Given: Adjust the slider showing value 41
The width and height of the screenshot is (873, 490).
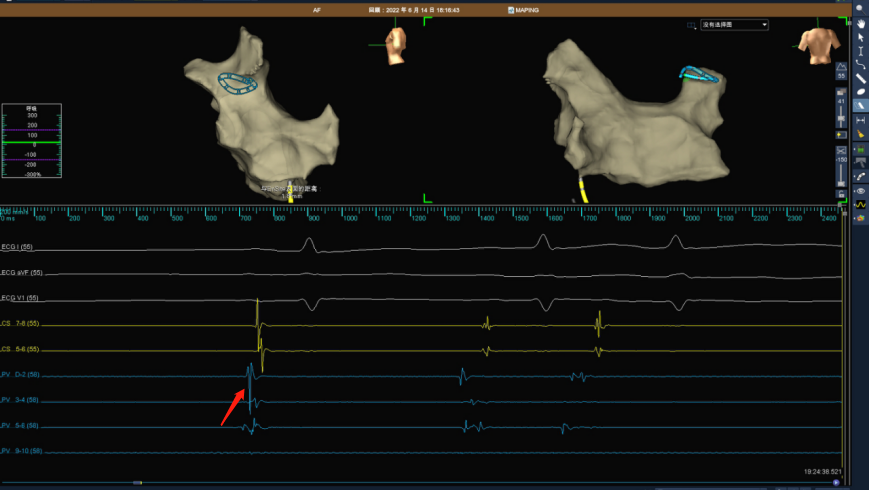Looking at the screenshot, I should pos(841,111).
